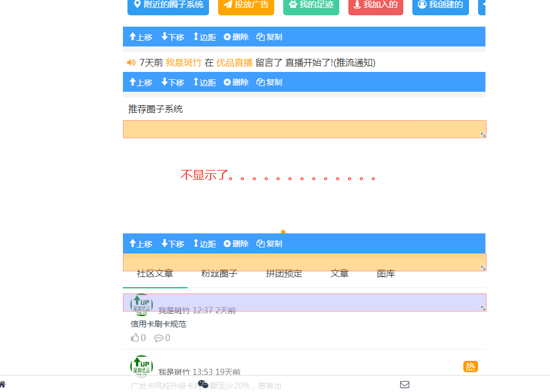Go to the home icon at bottom left
Screen dimensions: 550x392
tap(3, 385)
